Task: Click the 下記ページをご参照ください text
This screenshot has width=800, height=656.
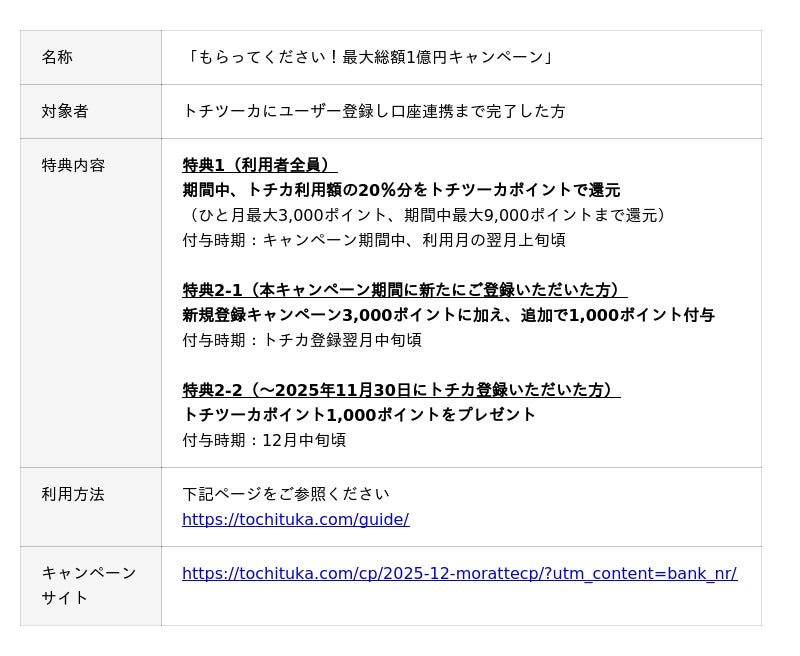Action: [285, 494]
